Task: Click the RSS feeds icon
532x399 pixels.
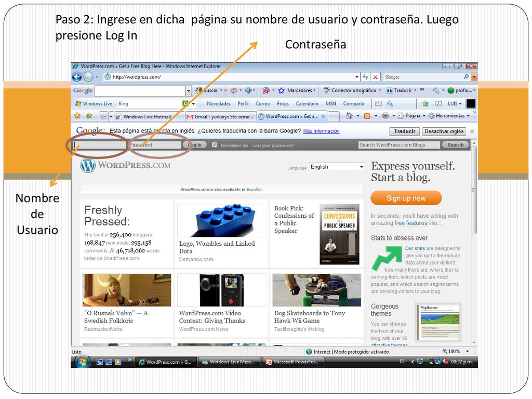Action: pyautogui.click(x=367, y=116)
